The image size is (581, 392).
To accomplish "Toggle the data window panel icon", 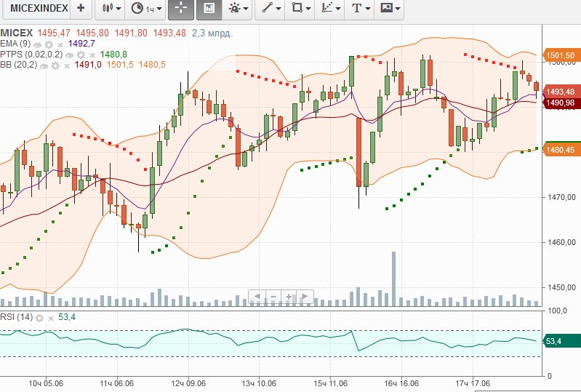I will pos(209,9).
